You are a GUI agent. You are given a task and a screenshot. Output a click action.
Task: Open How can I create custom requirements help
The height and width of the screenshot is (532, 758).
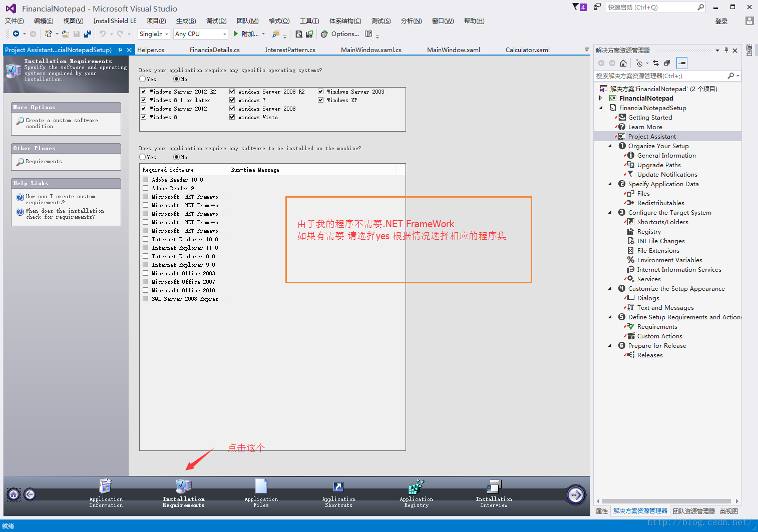[60, 199]
